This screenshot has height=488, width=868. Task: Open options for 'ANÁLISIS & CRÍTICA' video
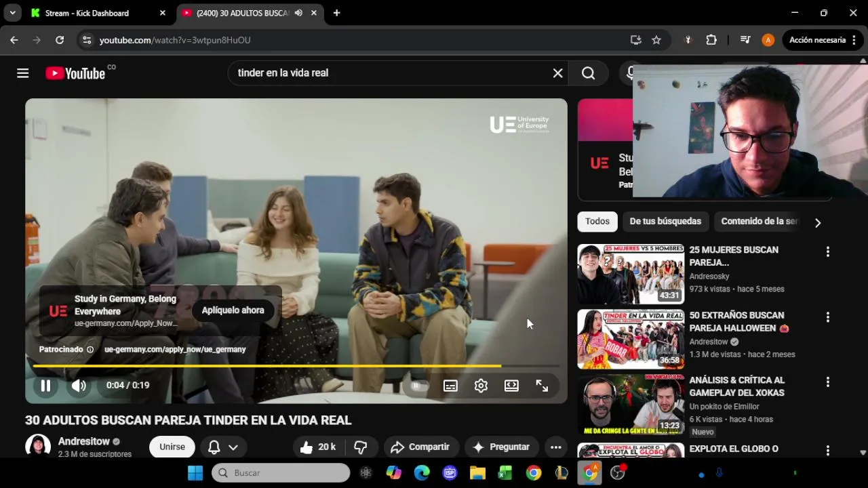pos(827,382)
